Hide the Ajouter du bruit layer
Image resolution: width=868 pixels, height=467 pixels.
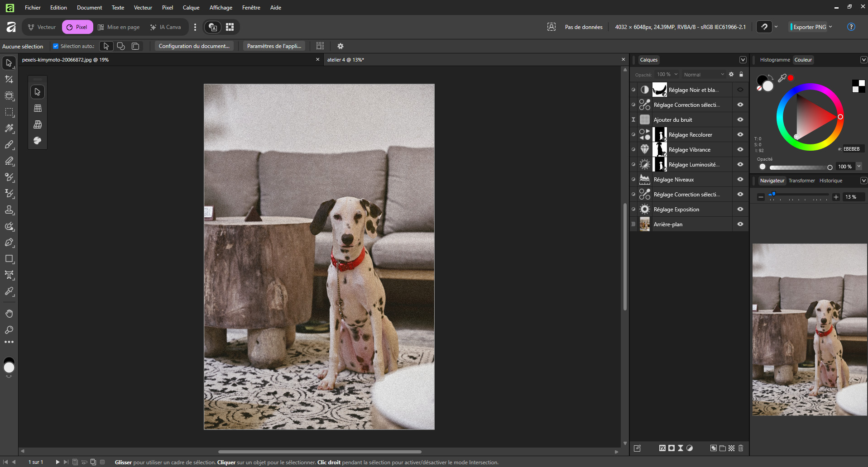pyautogui.click(x=740, y=119)
